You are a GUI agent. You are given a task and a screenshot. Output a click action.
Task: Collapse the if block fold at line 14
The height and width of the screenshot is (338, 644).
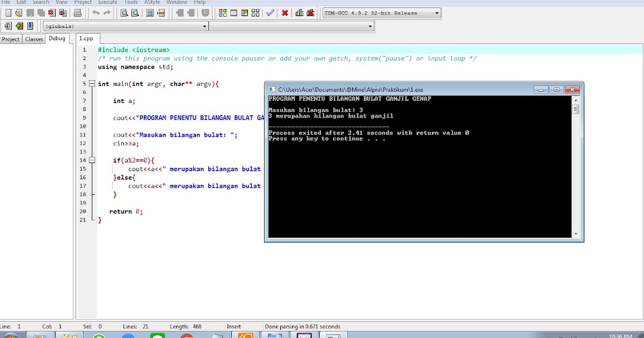pos(92,160)
